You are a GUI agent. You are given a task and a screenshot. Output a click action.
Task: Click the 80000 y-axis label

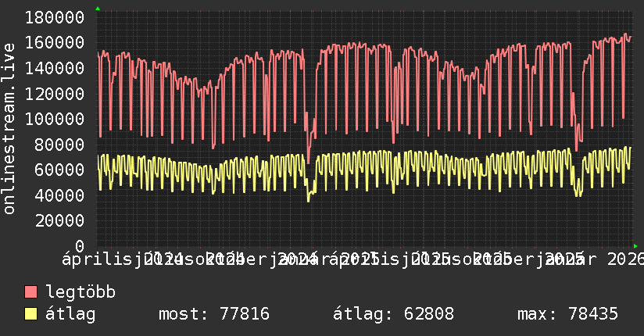[x=59, y=145]
